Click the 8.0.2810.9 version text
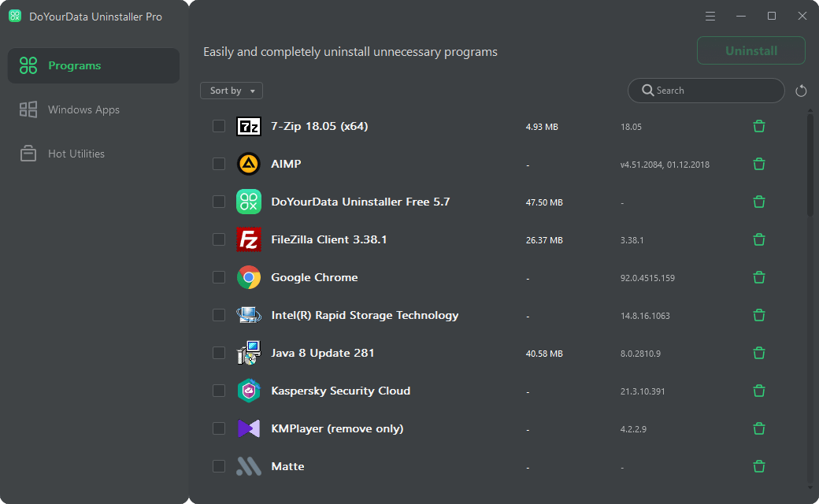This screenshot has width=819, height=504. click(640, 354)
